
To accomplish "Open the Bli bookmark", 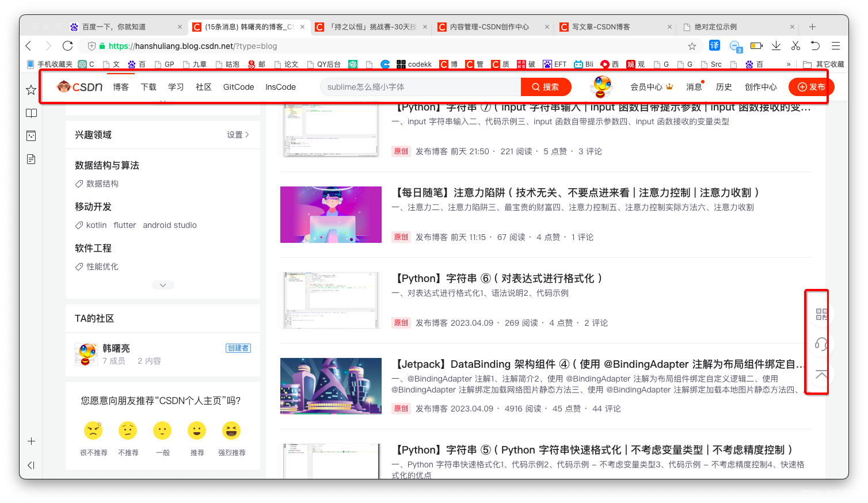I will coord(583,64).
